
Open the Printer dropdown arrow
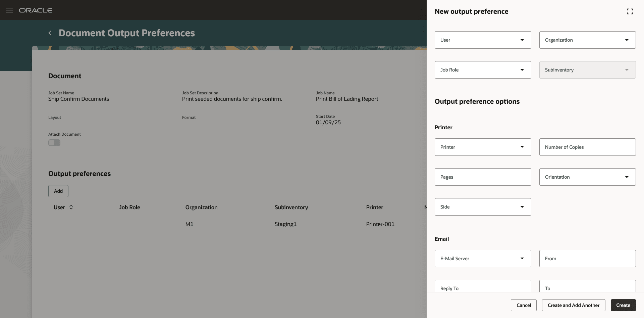pos(522,147)
